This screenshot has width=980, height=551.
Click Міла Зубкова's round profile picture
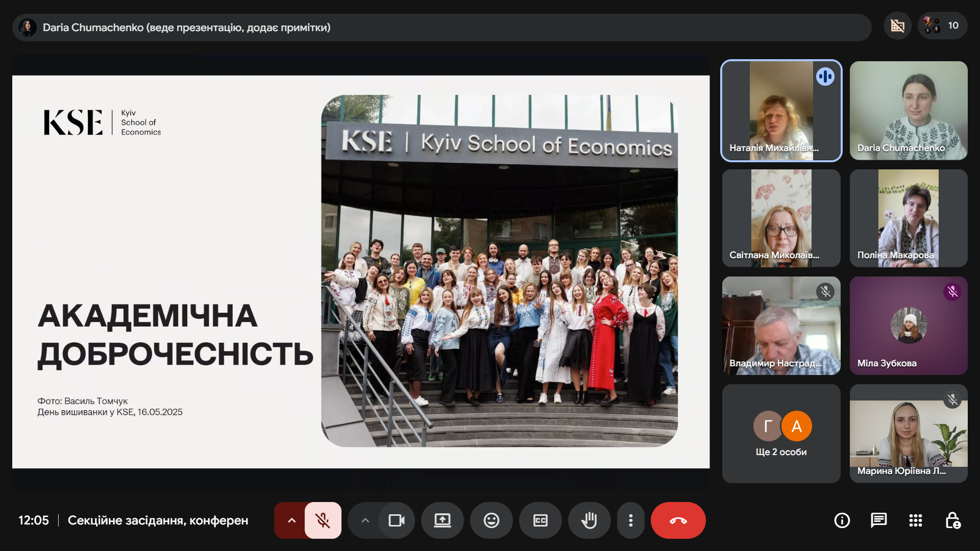909,325
